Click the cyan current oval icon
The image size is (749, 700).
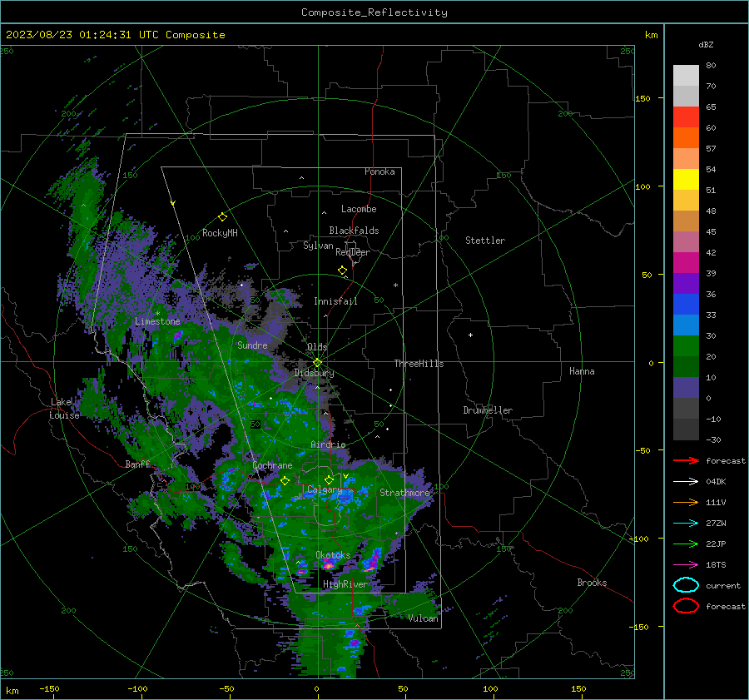coord(686,585)
